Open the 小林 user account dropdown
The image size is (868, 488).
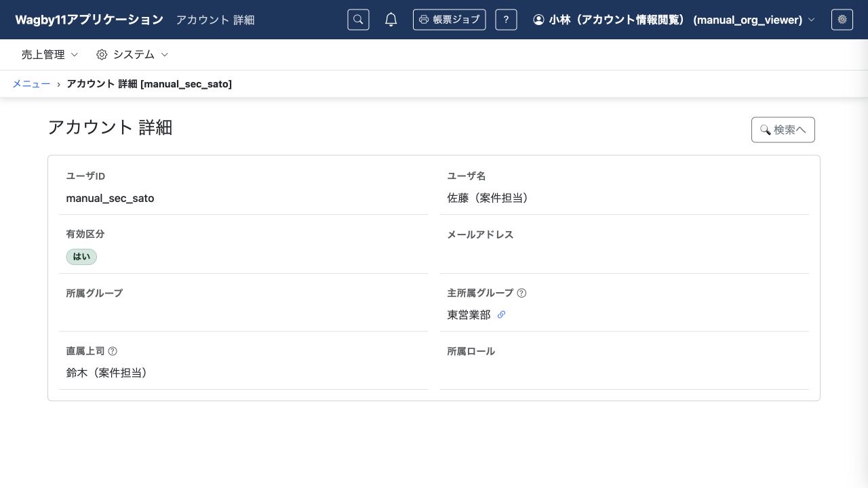(674, 20)
